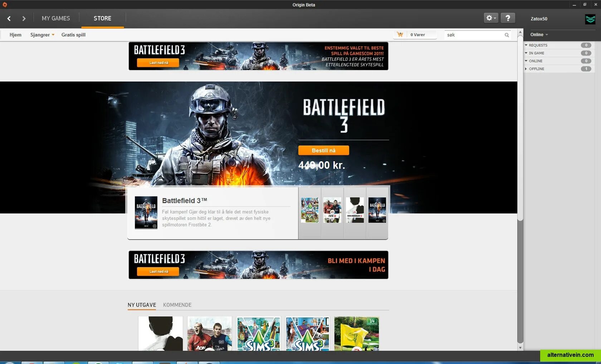601x364 pixels.
Task: Open the Hjem store page
Action: coord(15,35)
